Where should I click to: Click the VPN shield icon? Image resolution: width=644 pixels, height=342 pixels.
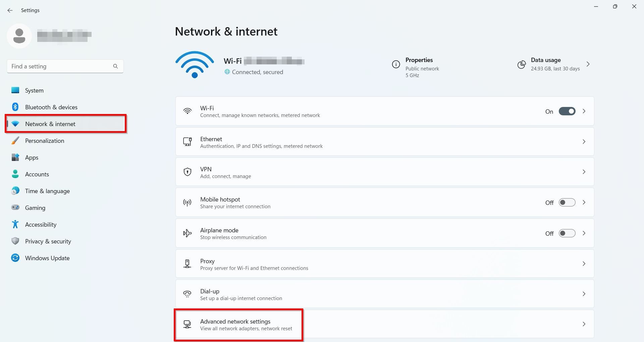(x=187, y=172)
